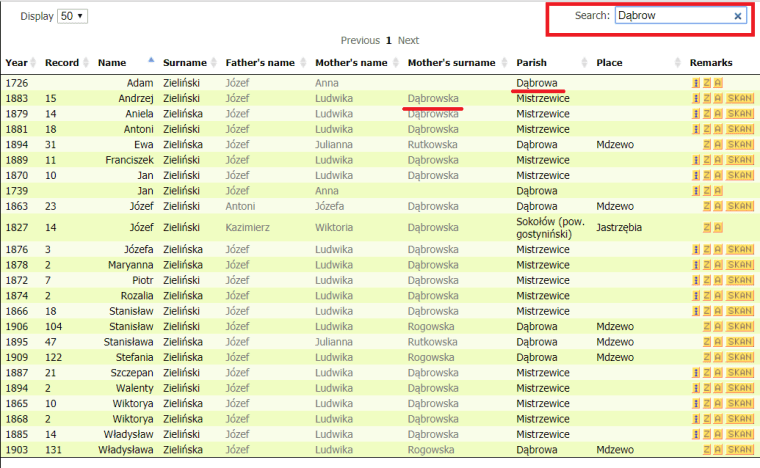Viewport: 760px width, 468px height.
Task: Click the info icon in Adam's 1726 row
Action: click(x=696, y=83)
